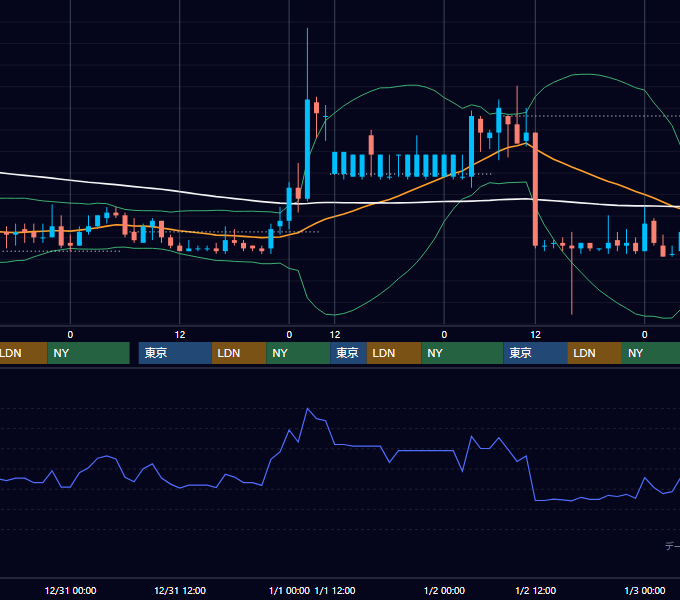Click the 12/31 00:00 date label

70,590
